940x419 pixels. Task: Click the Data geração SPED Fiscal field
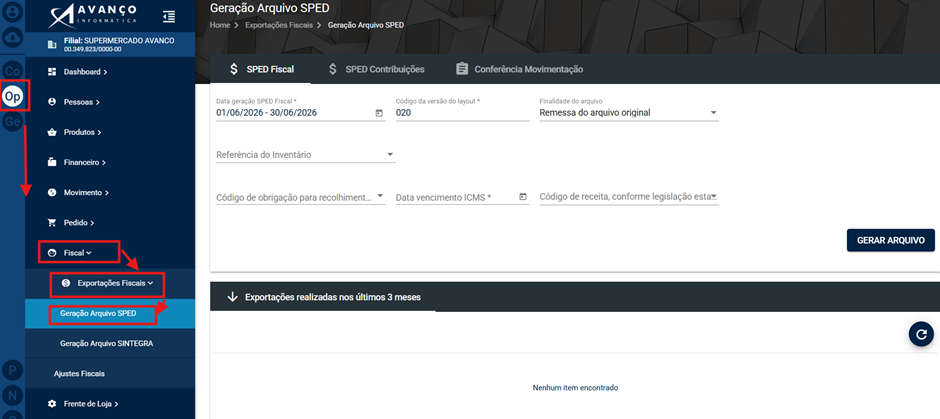tap(300, 112)
